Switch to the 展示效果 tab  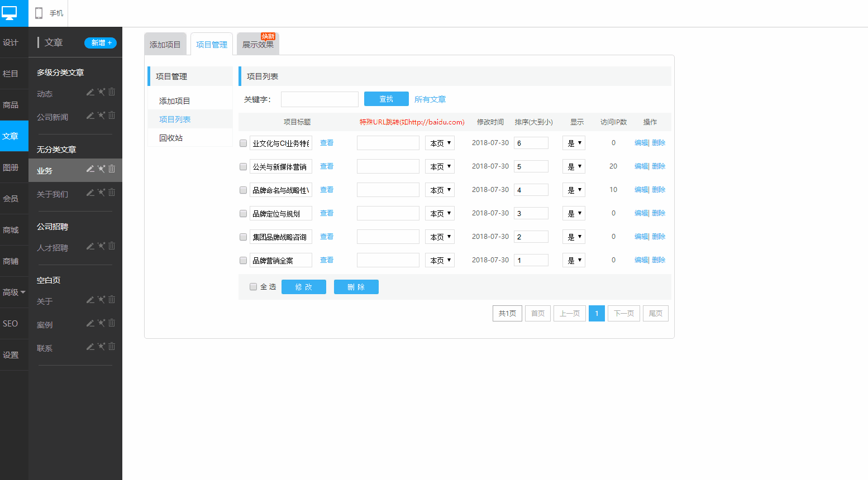pyautogui.click(x=258, y=44)
